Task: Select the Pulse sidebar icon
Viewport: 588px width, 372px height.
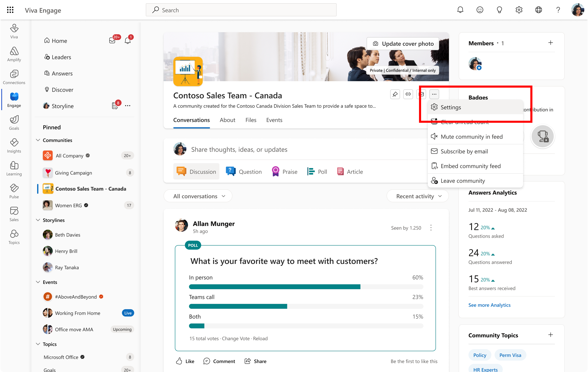Action: click(x=14, y=192)
